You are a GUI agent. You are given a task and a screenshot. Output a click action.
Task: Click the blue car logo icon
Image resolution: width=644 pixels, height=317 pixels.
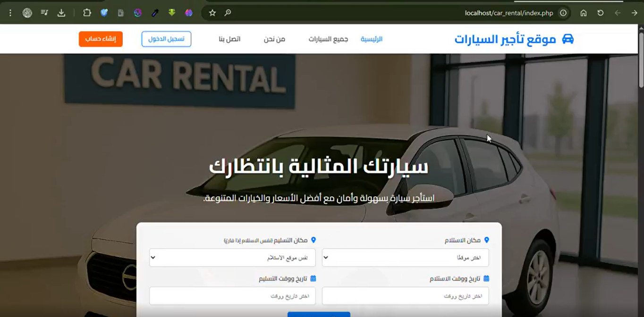tap(568, 39)
